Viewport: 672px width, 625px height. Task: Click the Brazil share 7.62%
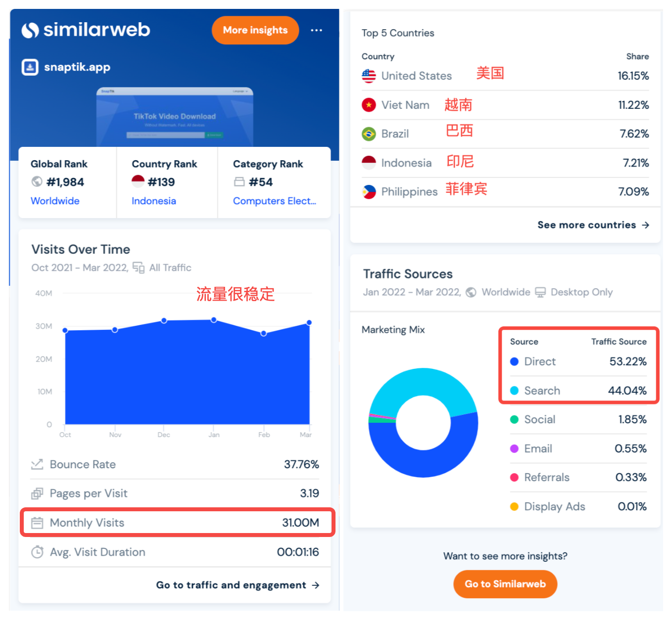[x=634, y=134]
